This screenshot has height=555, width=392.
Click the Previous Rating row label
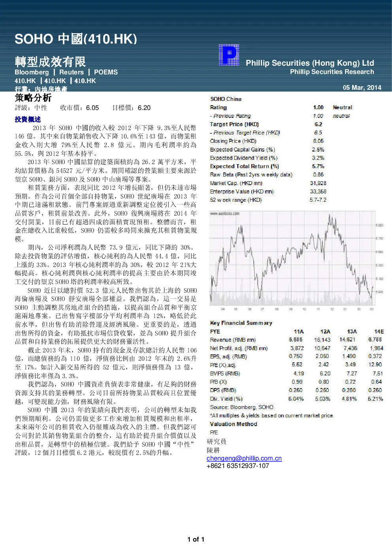click(x=230, y=116)
